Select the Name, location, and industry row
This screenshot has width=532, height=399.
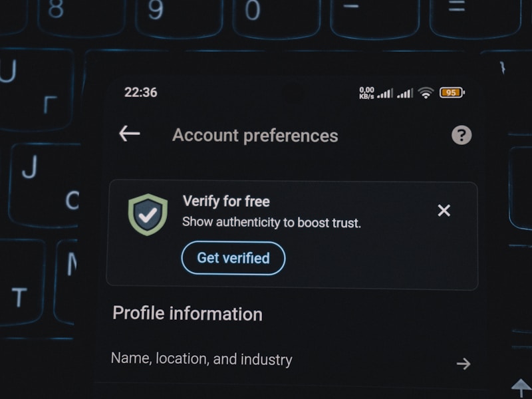click(x=291, y=361)
